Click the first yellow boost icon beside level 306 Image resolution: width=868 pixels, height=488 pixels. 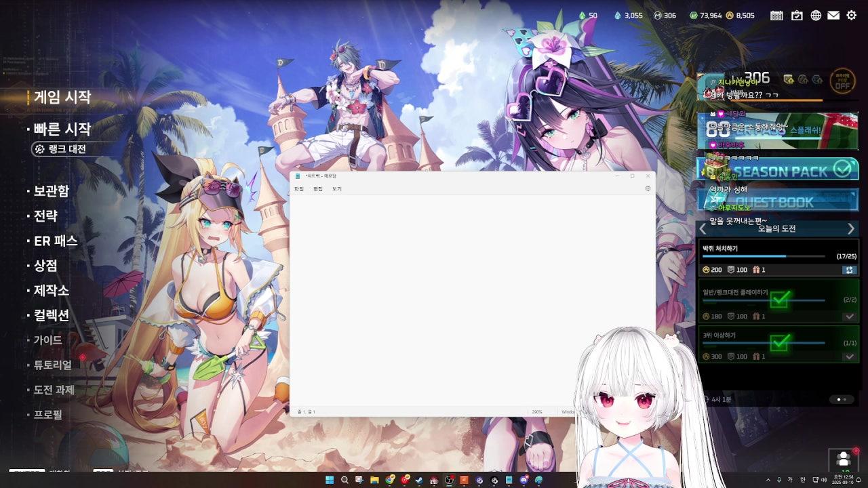click(x=789, y=79)
